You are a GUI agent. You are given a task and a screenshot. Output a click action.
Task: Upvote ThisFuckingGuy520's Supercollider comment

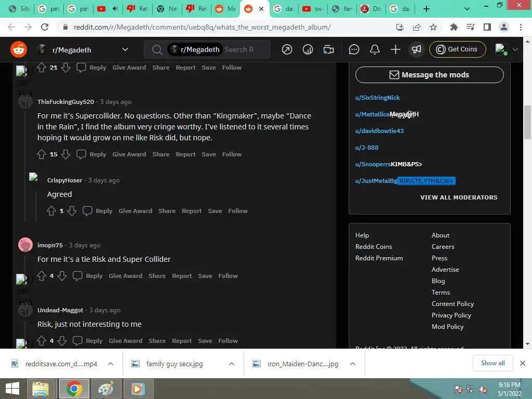coord(42,154)
